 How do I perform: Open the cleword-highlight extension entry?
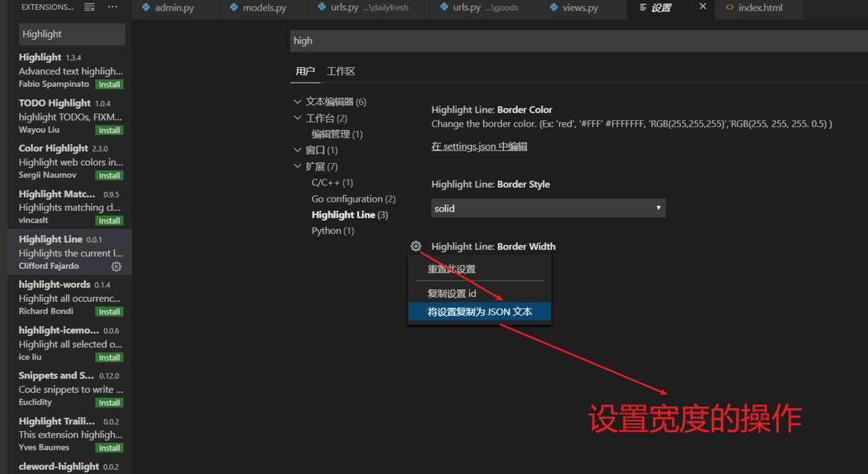tap(69, 466)
